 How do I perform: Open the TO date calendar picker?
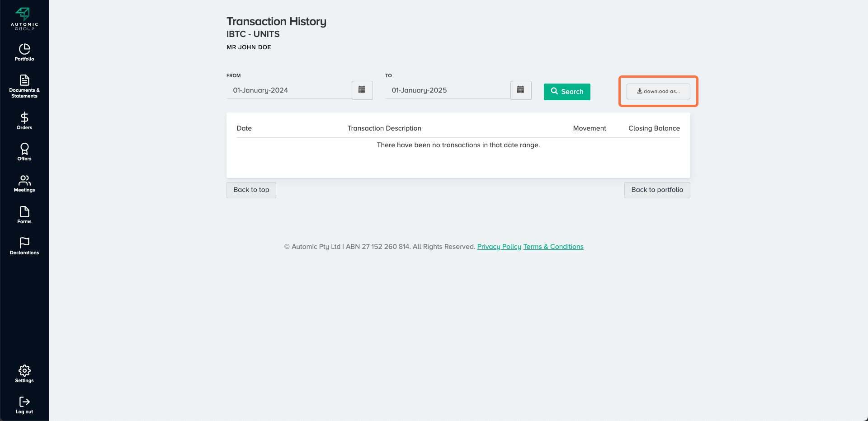521,90
